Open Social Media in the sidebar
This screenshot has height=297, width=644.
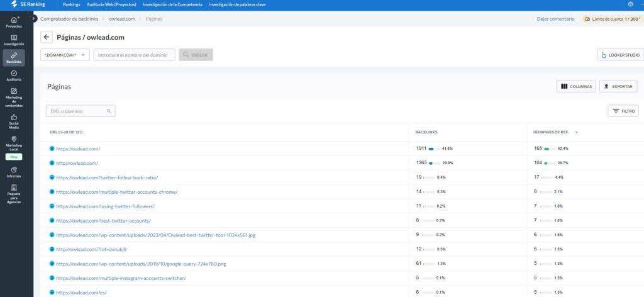(x=14, y=121)
